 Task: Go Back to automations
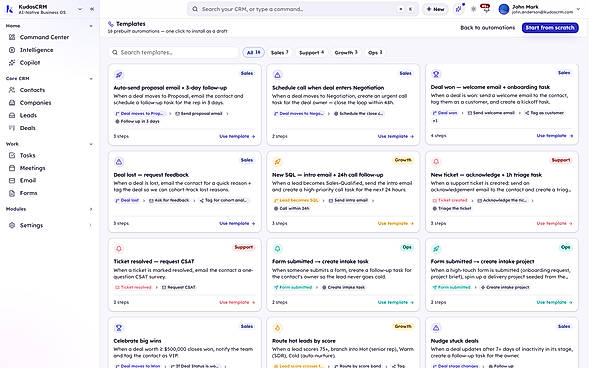point(488,28)
